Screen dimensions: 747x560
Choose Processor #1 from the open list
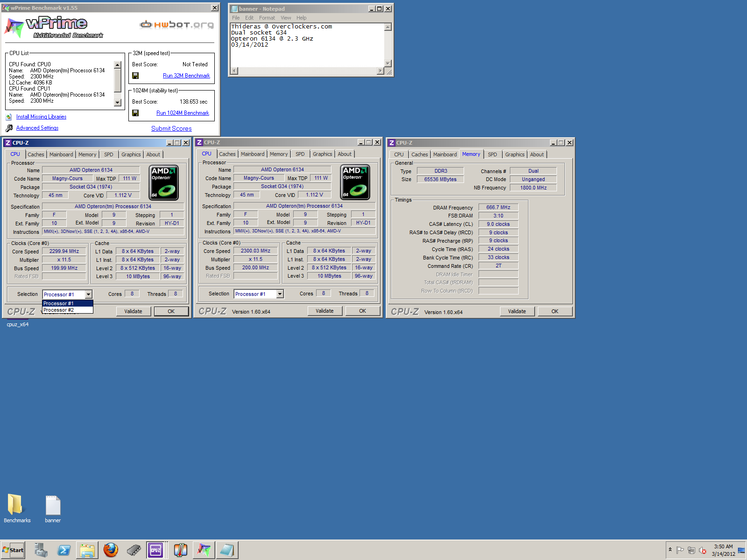(x=68, y=303)
